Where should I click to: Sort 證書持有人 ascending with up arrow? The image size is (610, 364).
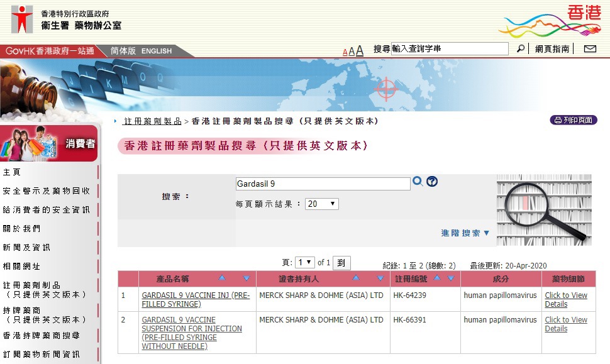coord(355,278)
